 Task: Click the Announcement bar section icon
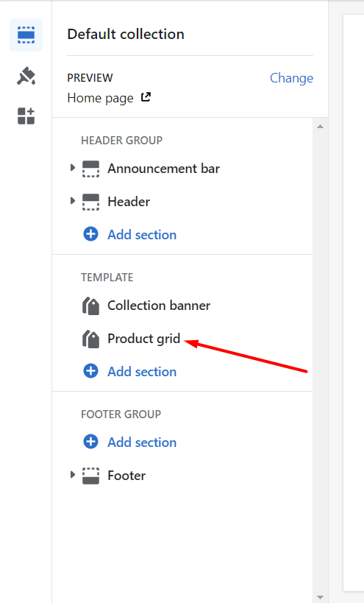coord(90,169)
